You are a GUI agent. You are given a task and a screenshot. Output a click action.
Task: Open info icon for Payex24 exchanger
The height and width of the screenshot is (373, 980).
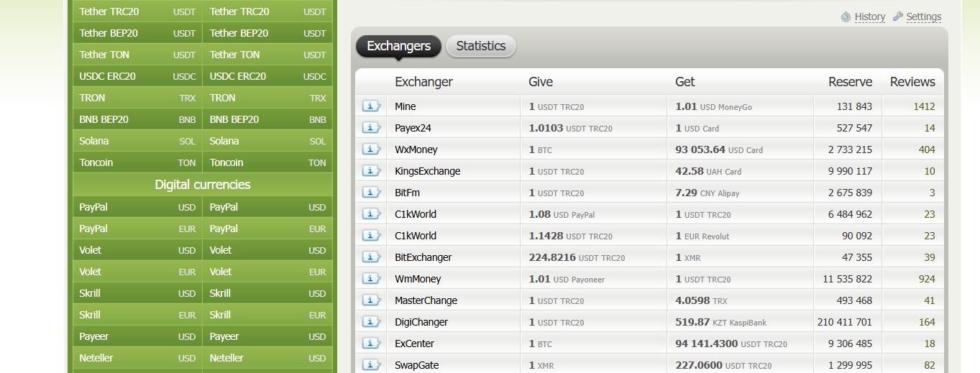(371, 128)
